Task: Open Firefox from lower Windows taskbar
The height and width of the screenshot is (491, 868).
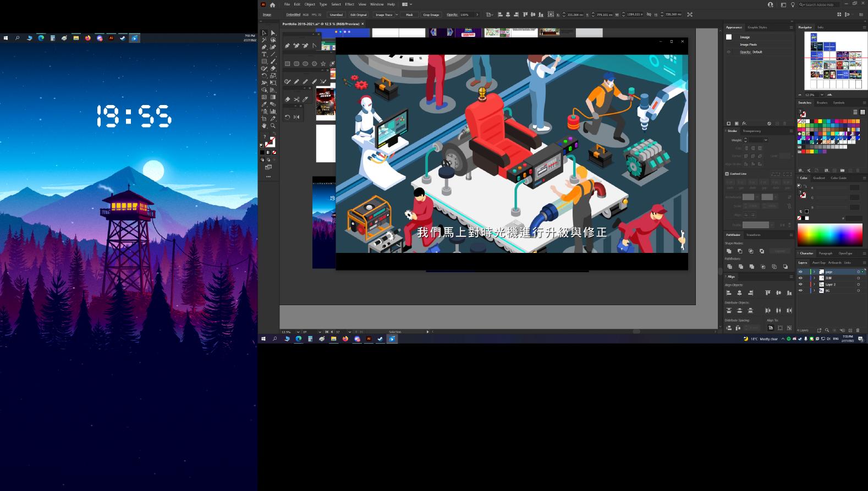Action: (x=345, y=339)
